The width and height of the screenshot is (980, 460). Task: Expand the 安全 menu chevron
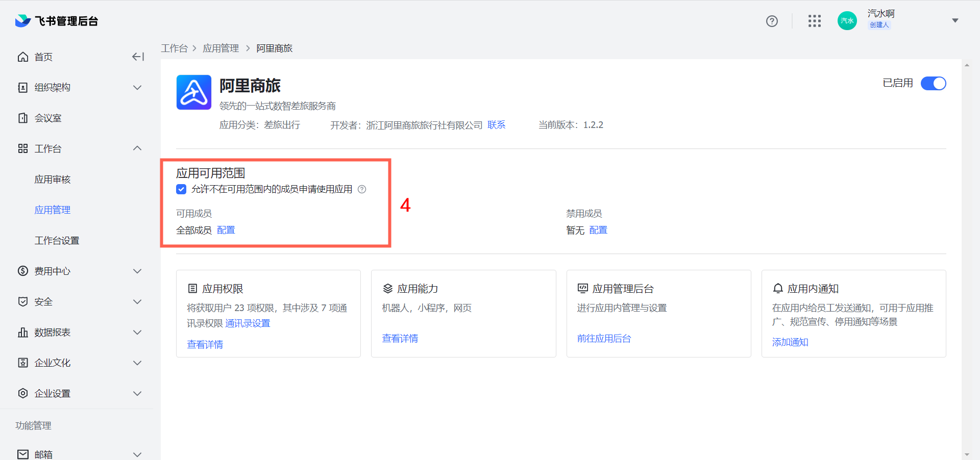137,301
